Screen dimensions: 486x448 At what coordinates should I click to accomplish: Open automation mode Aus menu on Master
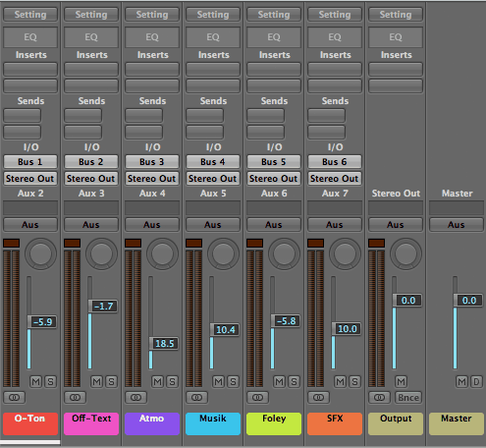click(457, 225)
